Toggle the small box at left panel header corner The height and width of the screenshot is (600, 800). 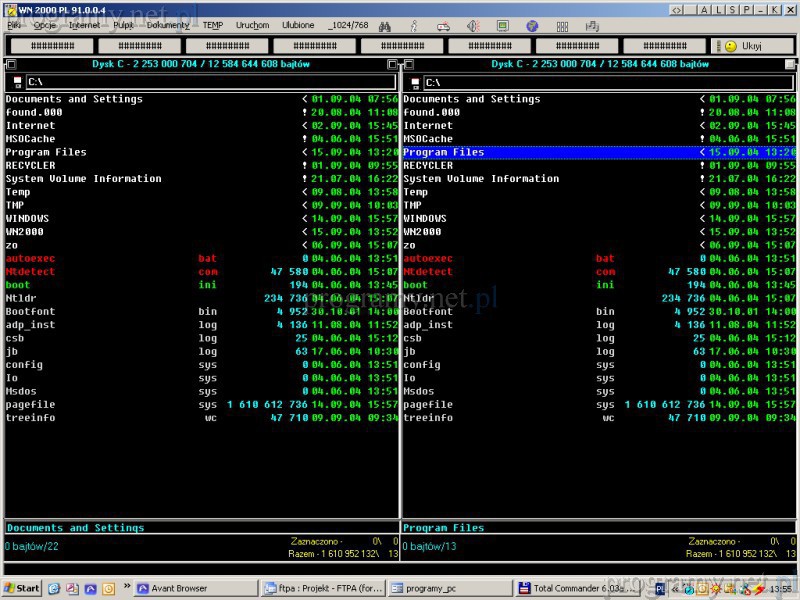pos(9,64)
